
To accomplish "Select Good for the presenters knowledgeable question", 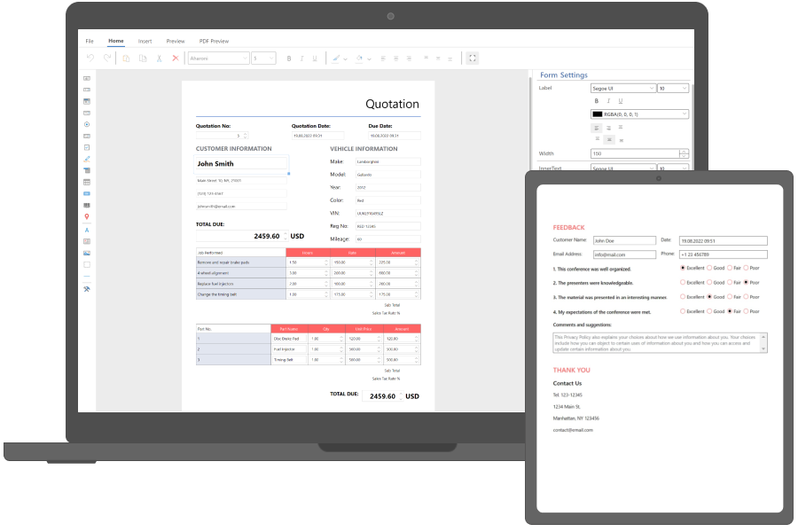I will [709, 282].
